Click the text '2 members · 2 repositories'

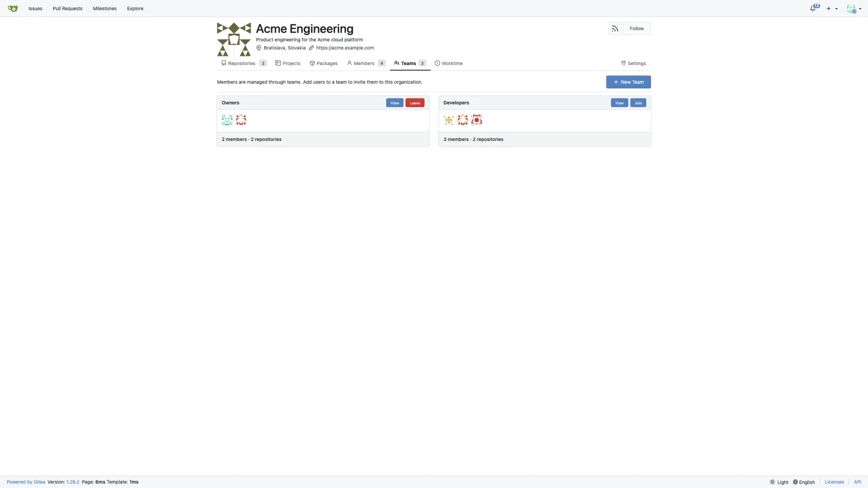click(252, 139)
